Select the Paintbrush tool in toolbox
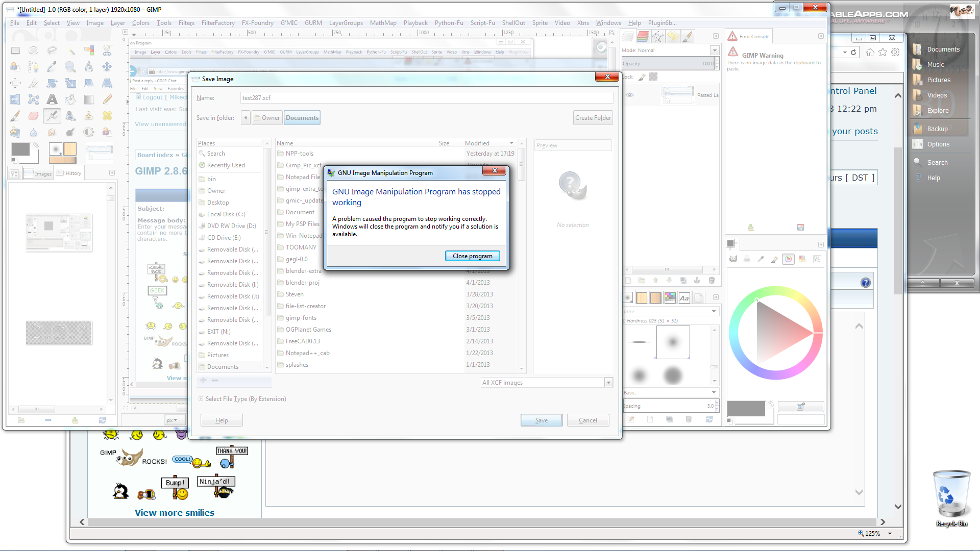 pos(15,116)
